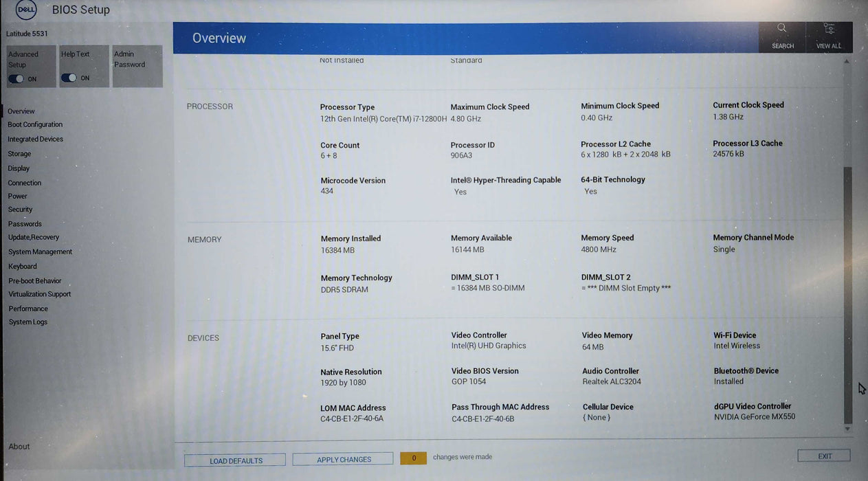The height and width of the screenshot is (481, 868).
Task: Open System Logs section
Action: point(28,322)
